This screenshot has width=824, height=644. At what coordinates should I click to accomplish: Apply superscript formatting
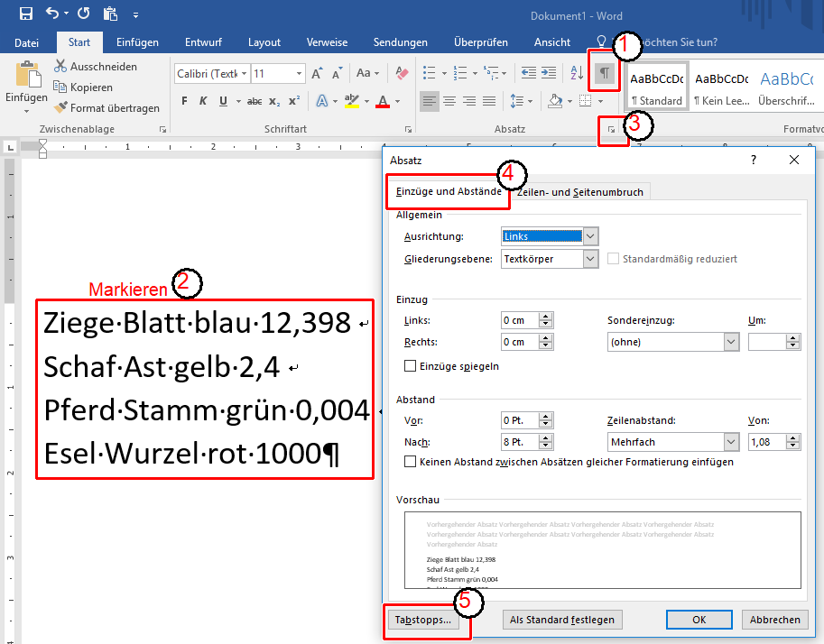point(294,101)
